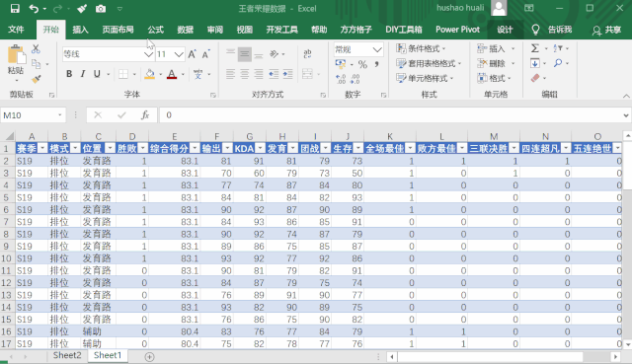
Task: Cut selection with the scissors icon
Action: tap(36, 49)
